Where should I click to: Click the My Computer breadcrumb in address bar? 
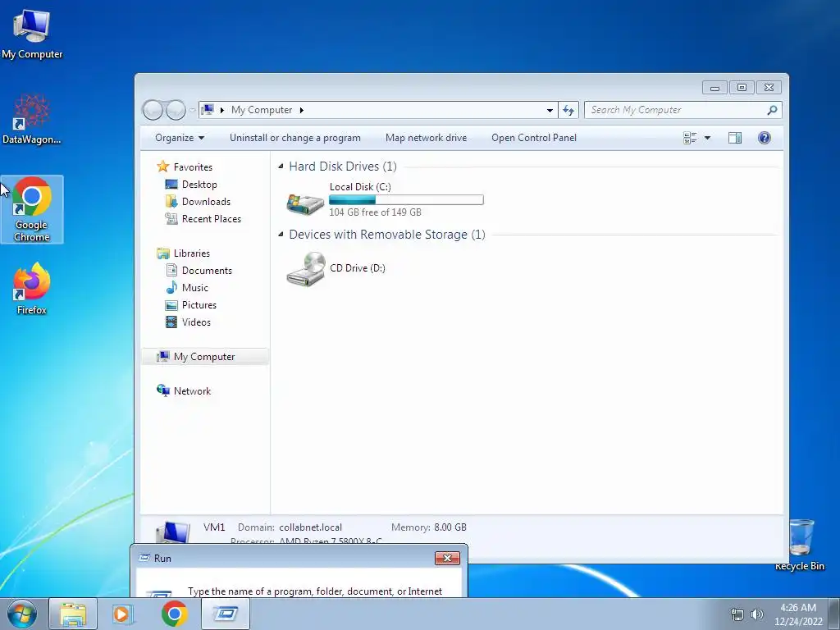click(x=262, y=110)
